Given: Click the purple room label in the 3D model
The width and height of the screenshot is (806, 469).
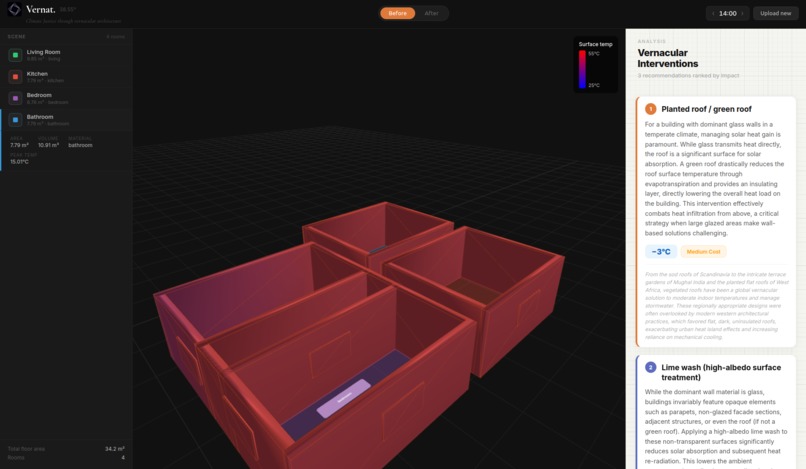Looking at the screenshot, I should click(x=343, y=398).
